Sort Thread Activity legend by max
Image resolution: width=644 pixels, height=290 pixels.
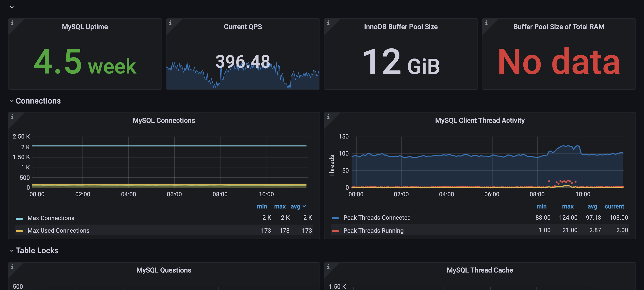pos(568,207)
